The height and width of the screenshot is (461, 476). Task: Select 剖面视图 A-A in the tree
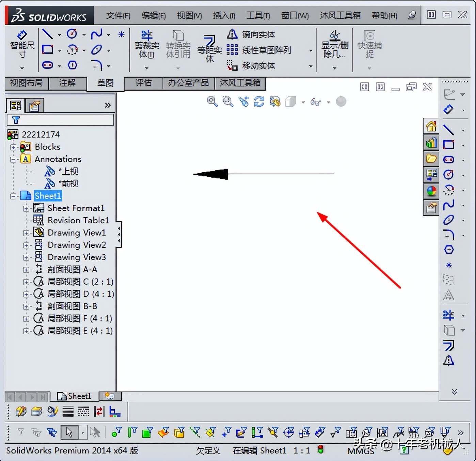pos(70,269)
